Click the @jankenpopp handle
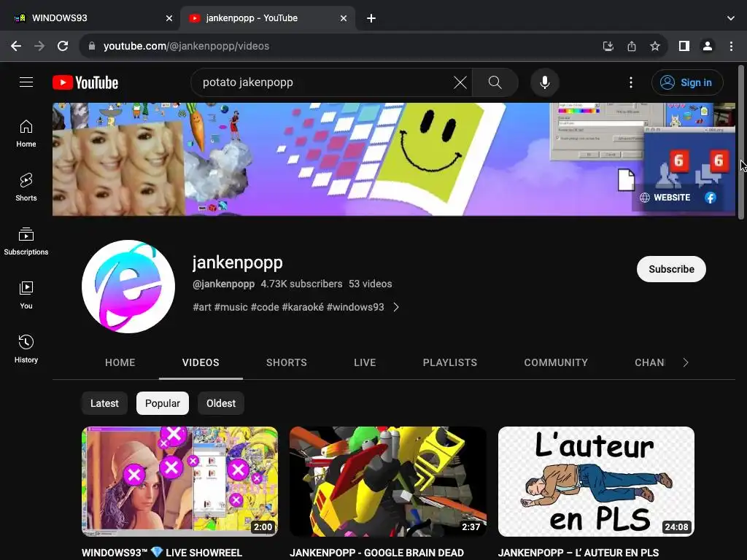Image resolution: width=747 pixels, height=560 pixels. [x=223, y=284]
